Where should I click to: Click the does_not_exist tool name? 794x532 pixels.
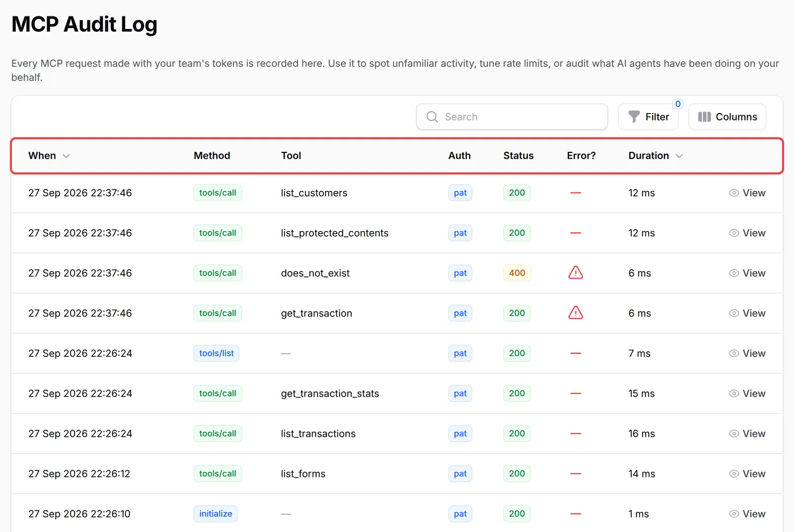[315, 273]
